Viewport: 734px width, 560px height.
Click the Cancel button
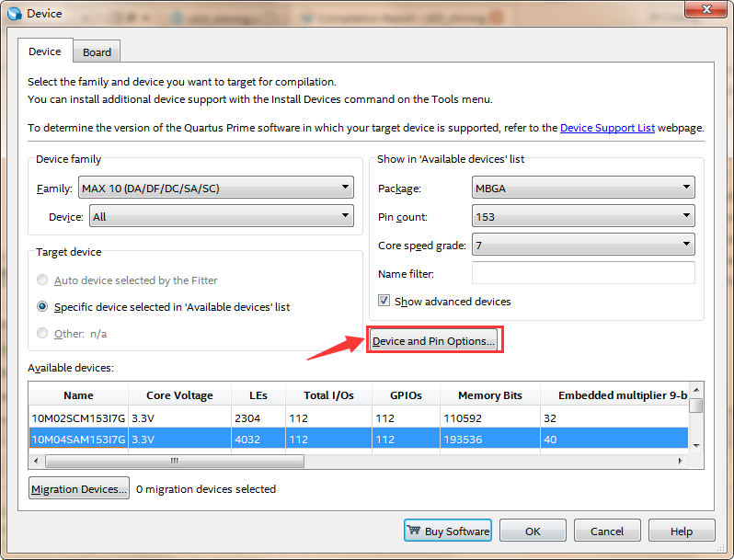pyautogui.click(x=607, y=531)
